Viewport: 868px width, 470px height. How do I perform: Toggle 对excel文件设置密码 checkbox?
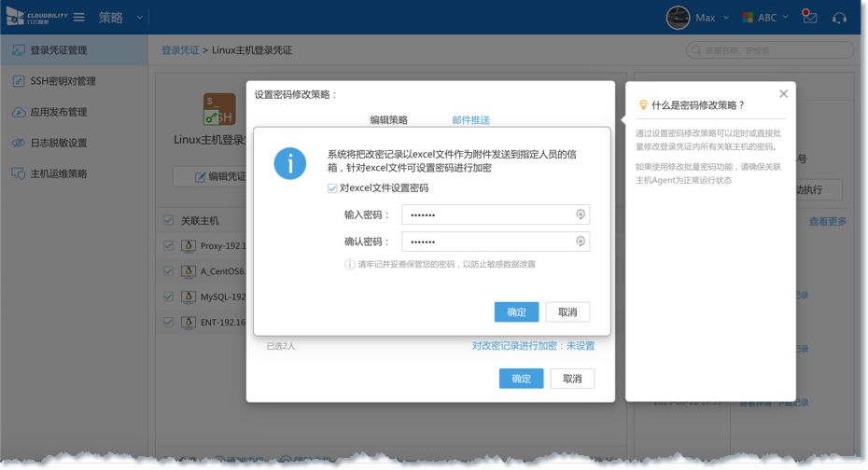coord(332,188)
